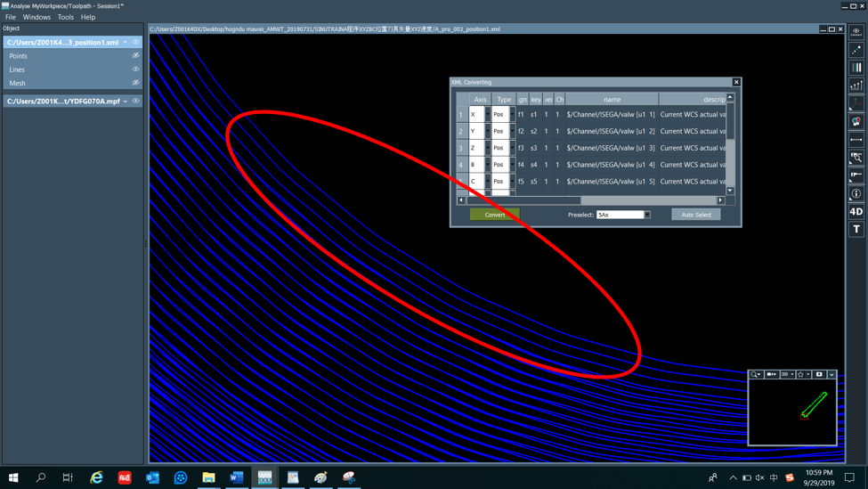Click the Windows Start button
Screen dimensions: 868x489
(13, 477)
